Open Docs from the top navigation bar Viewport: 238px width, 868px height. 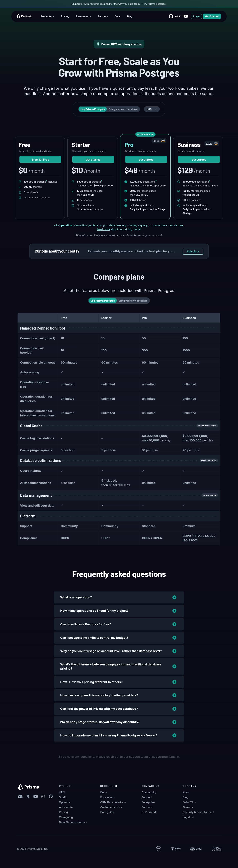click(x=118, y=16)
